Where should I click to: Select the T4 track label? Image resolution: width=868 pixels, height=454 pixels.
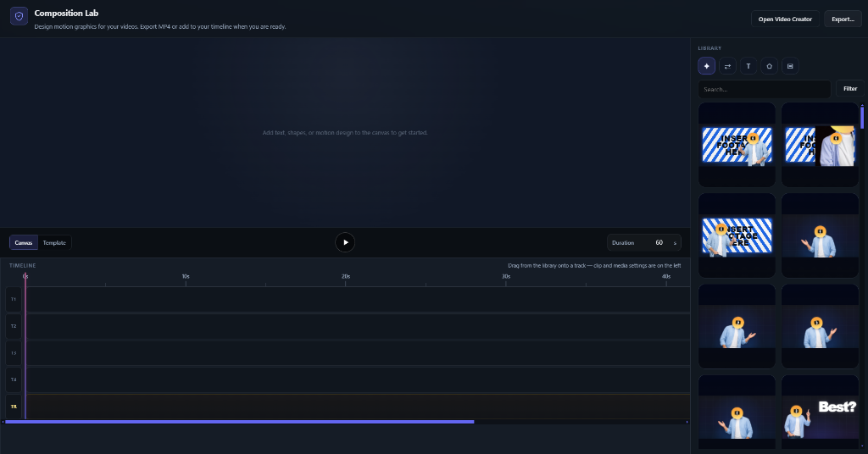tap(14, 380)
